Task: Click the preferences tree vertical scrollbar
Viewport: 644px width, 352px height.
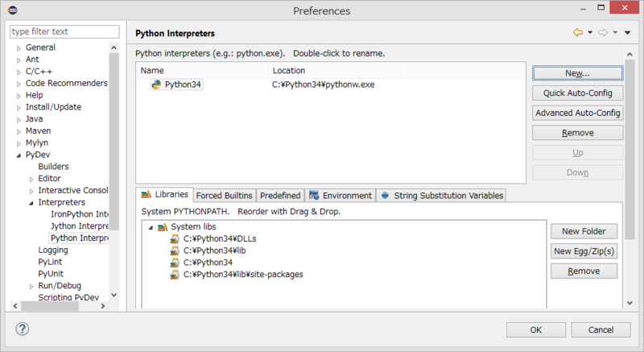Action: point(114,142)
